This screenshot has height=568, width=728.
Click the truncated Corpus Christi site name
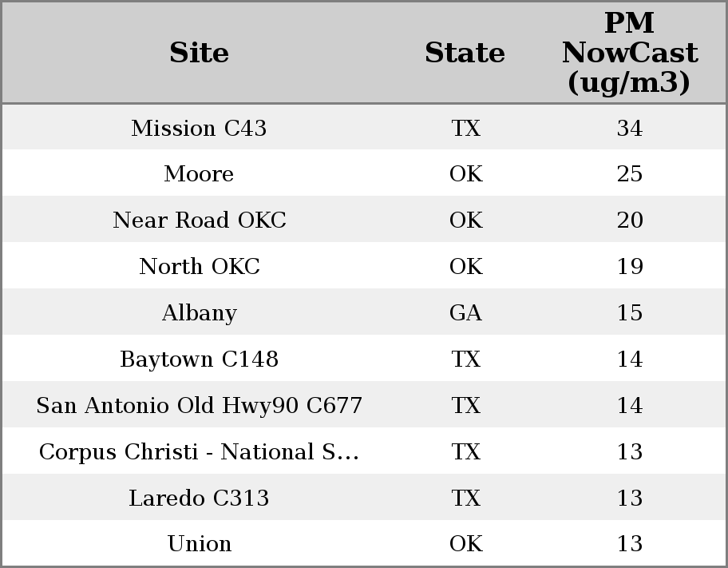(199, 452)
